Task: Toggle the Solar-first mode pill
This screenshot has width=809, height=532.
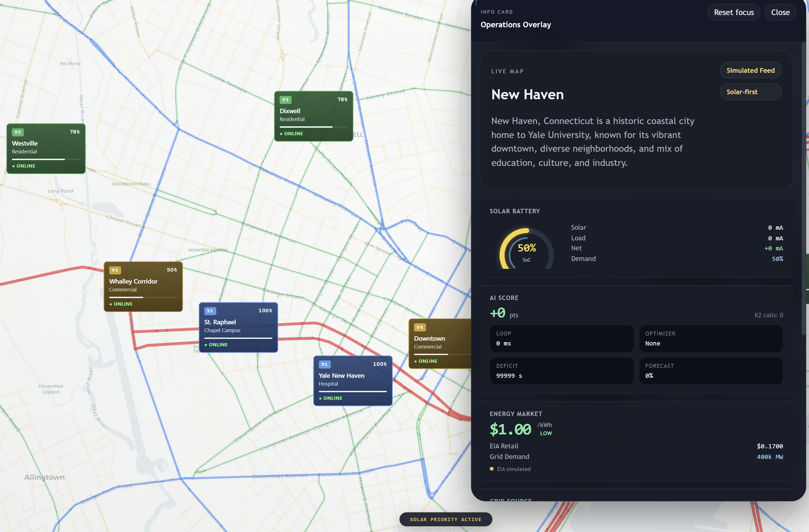Action: click(x=750, y=92)
